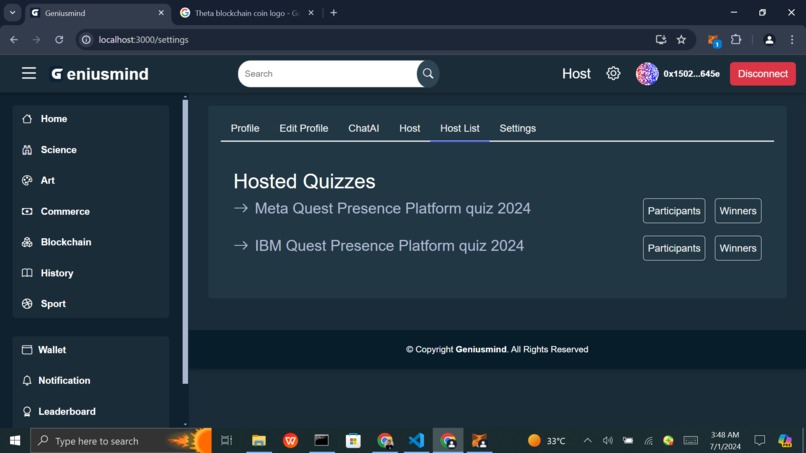This screenshot has width=806, height=453.
Task: Click the address bar URL
Action: coord(143,40)
